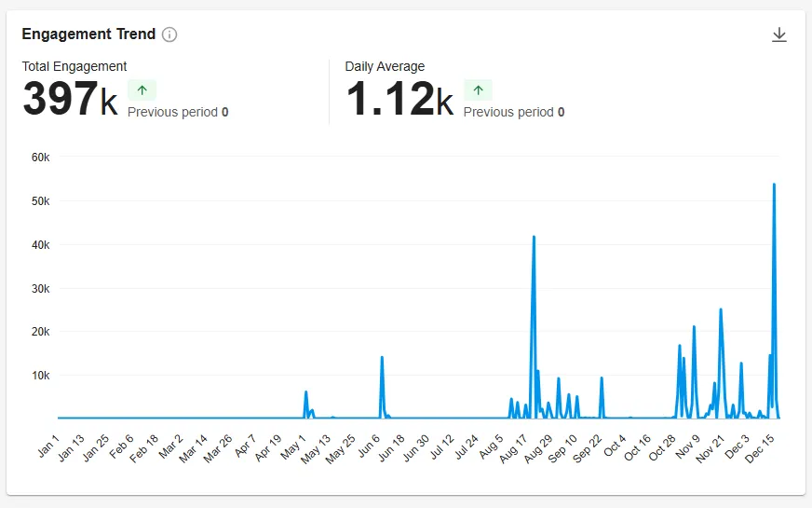This screenshot has height=508, width=812.
Task: Click the info icon beside Engagement Trend
Action: pyautogui.click(x=169, y=34)
